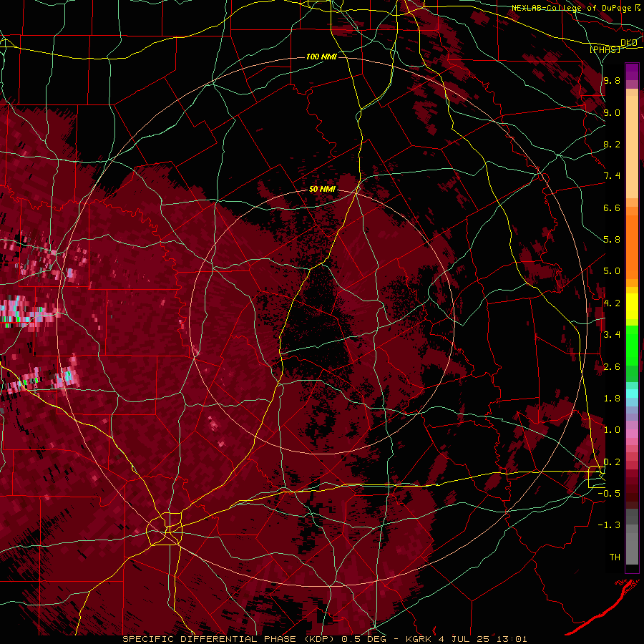Screen dimensions: 644x644
Task: Click the 5.0 value on the color scale
Action: click(x=612, y=271)
